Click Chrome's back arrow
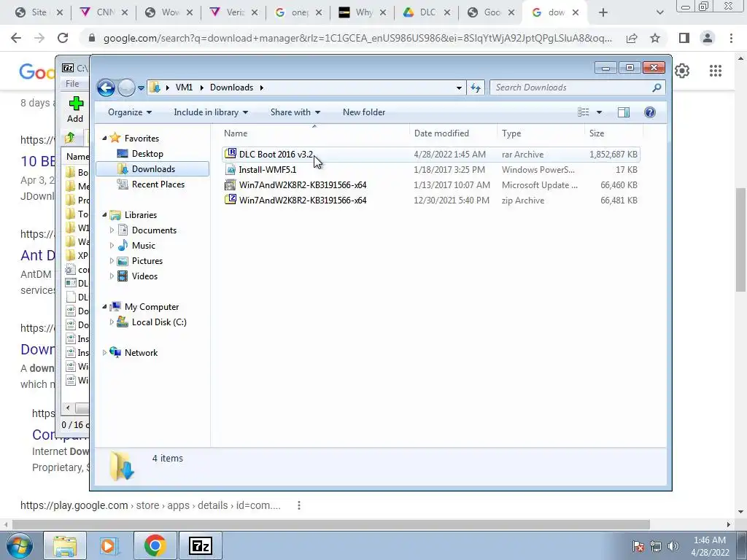Screen dimensions: 747x560 coord(16,38)
